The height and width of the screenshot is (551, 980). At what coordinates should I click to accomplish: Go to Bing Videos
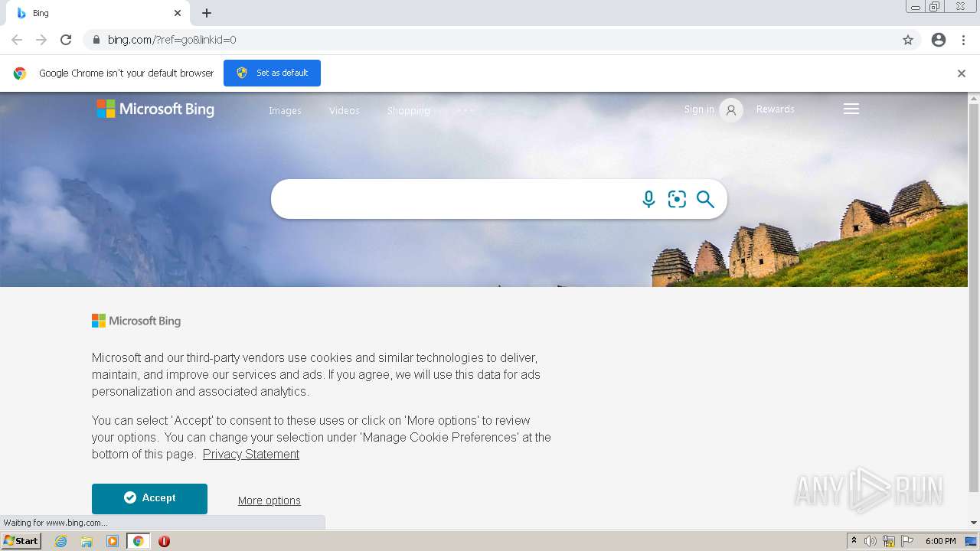345,111
